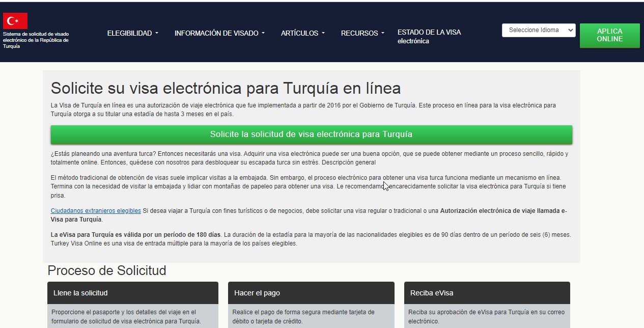Go to ESTADO DE LA VISA electrónica
This screenshot has width=644, height=328.
(429, 37)
